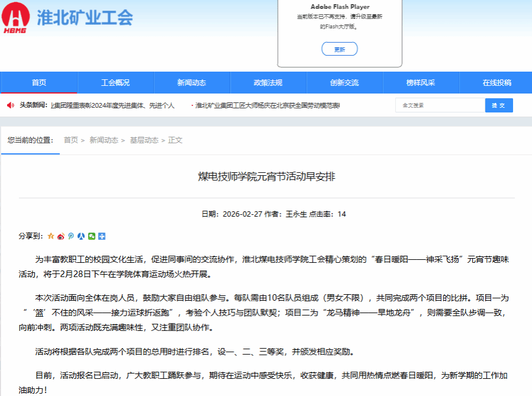Click the Flash Player 更新 button
Image resolution: width=532 pixels, height=396 pixels.
[339, 49]
